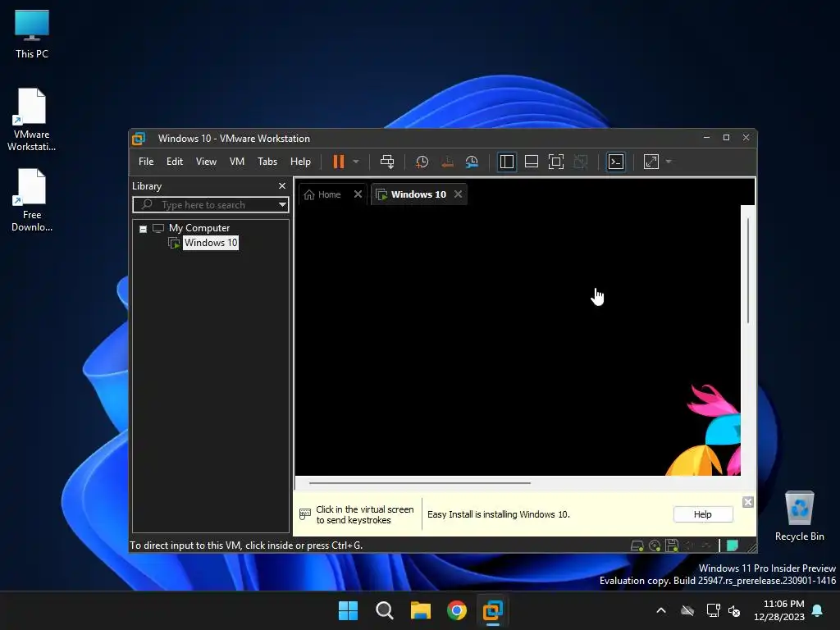Open the File menu
Screen dimensions: 840x630
(x=146, y=162)
